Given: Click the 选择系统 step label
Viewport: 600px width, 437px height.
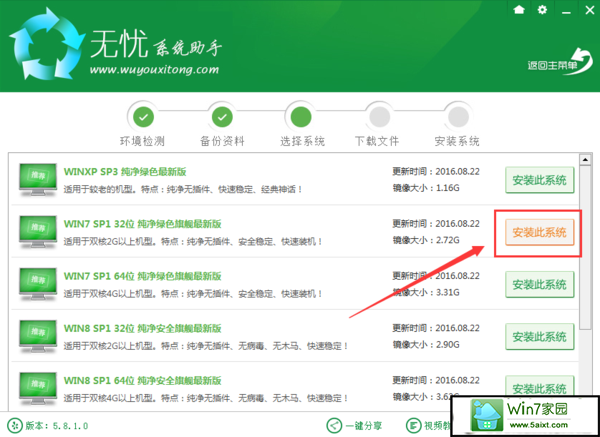Looking at the screenshot, I should (x=302, y=141).
